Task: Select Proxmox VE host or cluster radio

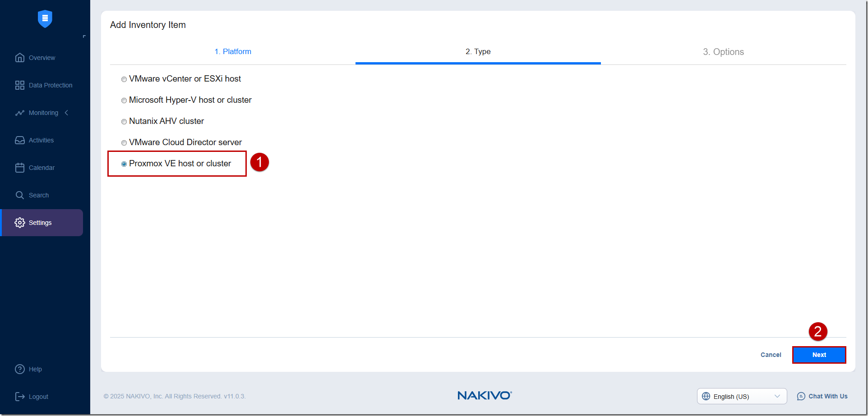Action: point(124,164)
